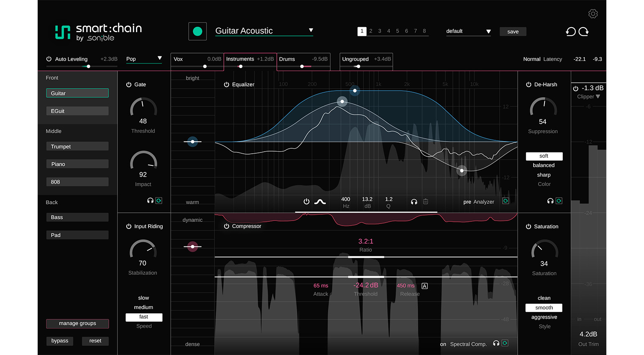644x355 pixels.
Task: Delete the EQ band with the trash icon
Action: point(425,202)
